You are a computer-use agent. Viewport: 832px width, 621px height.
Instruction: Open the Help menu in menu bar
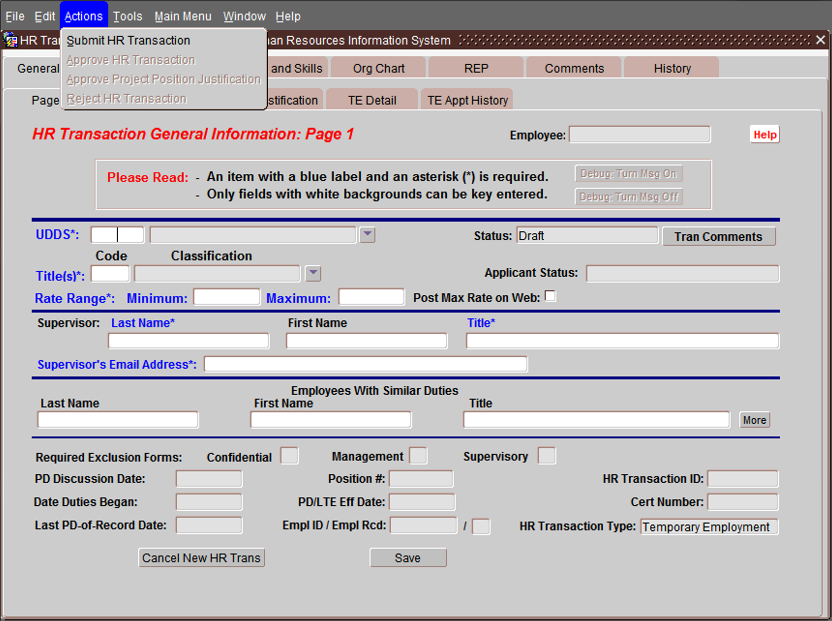(x=288, y=16)
